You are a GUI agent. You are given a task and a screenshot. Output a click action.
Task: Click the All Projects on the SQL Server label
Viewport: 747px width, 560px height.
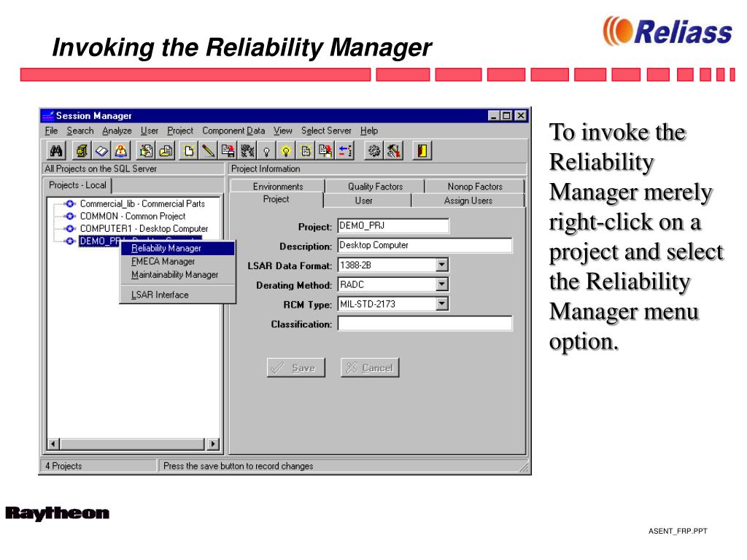101,168
